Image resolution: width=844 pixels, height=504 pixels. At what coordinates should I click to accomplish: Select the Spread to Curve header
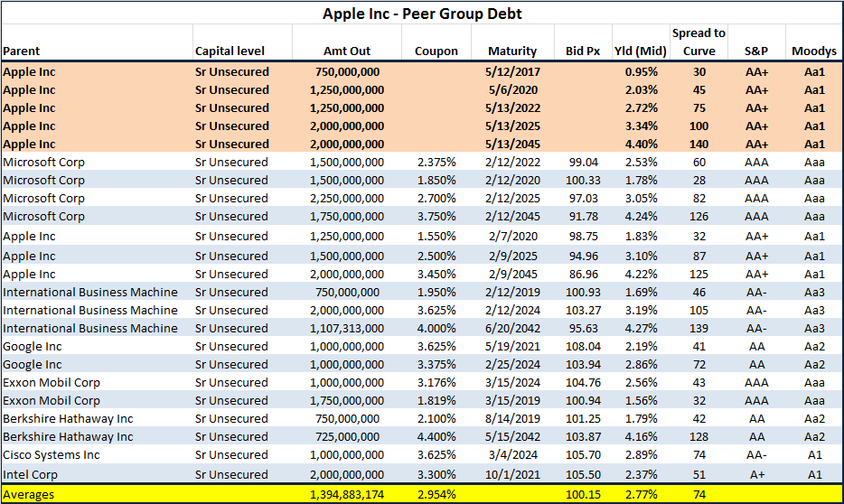coord(699,42)
